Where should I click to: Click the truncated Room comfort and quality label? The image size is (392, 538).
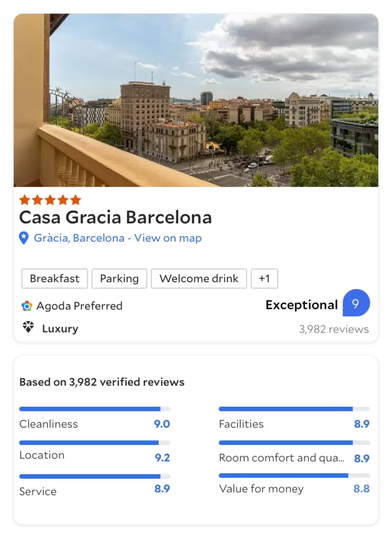point(282,458)
